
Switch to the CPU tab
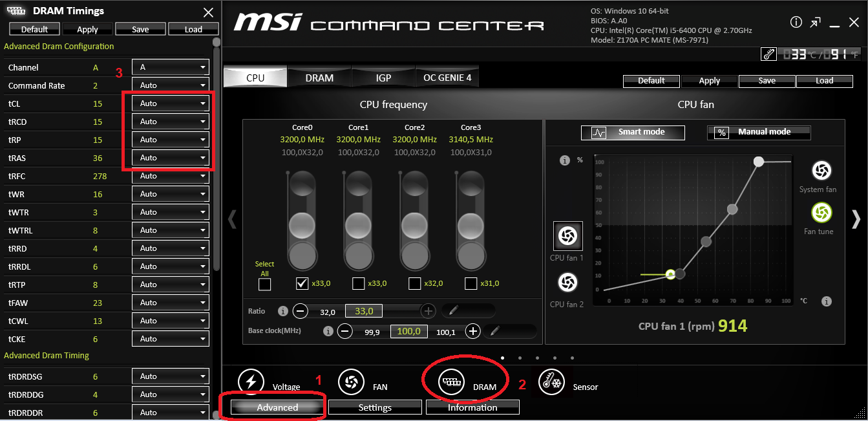coord(255,78)
